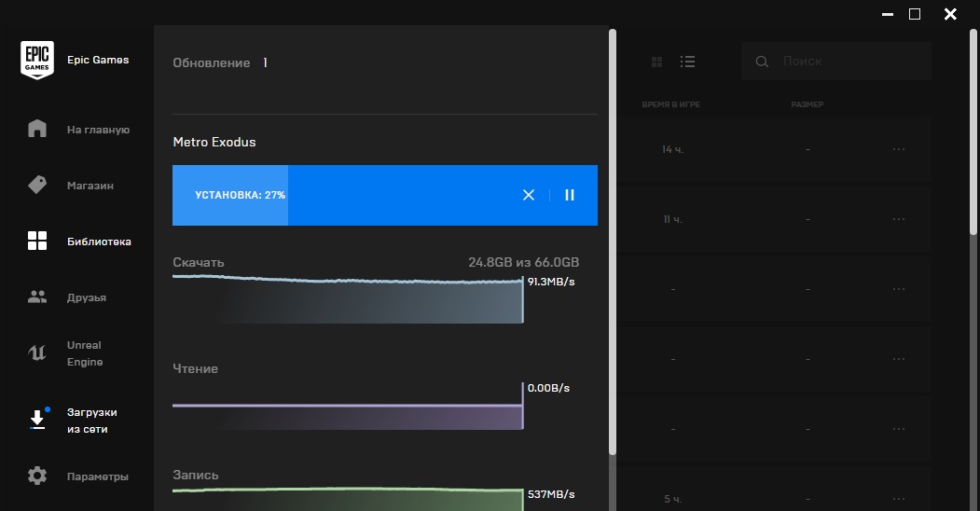
Task: Click the Unreal Engine logo icon
Action: [37, 353]
